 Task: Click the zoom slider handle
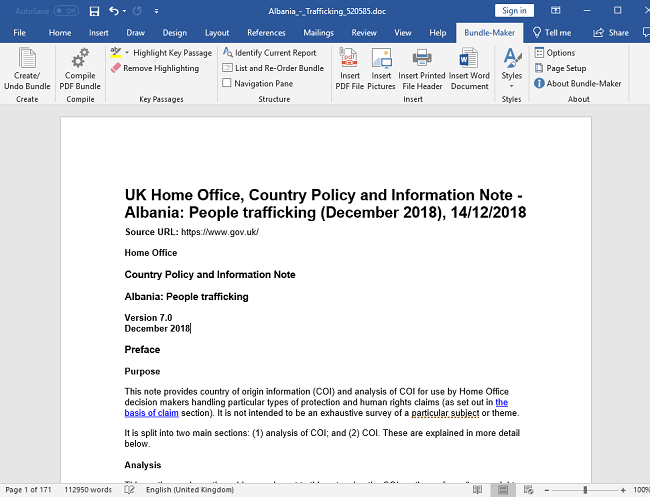coord(585,490)
